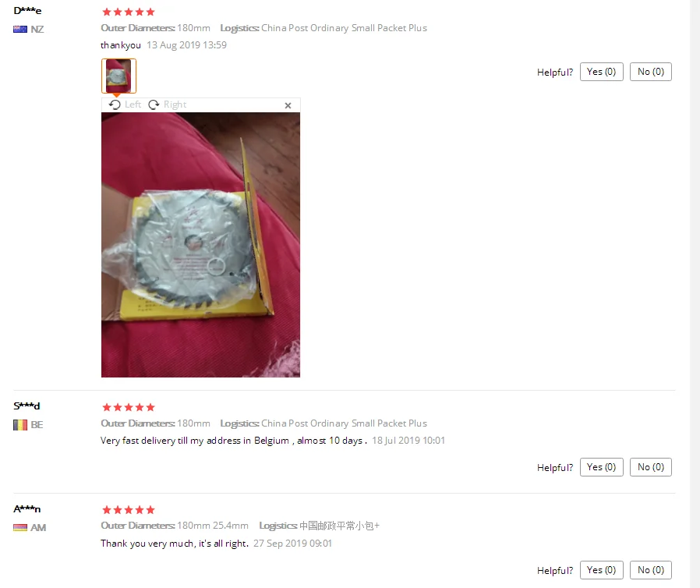Close the enlarged review photo
The height and width of the screenshot is (588, 700).
tap(288, 105)
